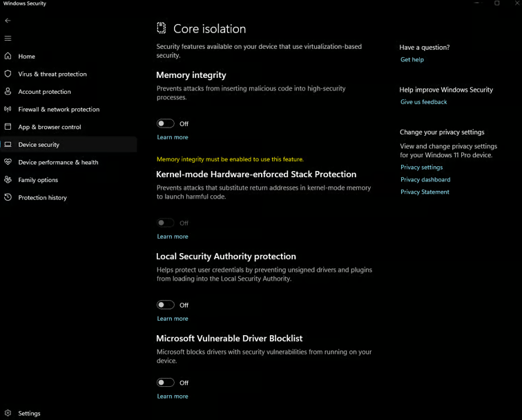522x420 pixels.
Task: Go to Home in the sidebar
Action: point(68,56)
